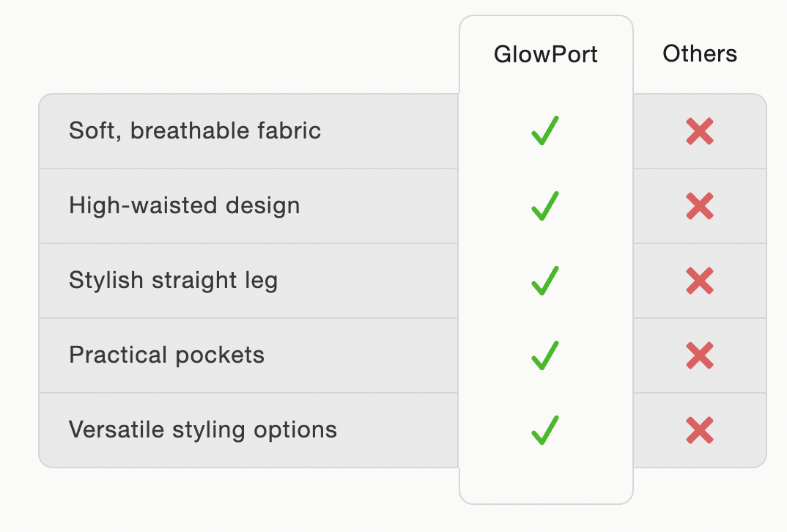Click the green checkmark for Soft, breathable fabric

pyautogui.click(x=545, y=131)
